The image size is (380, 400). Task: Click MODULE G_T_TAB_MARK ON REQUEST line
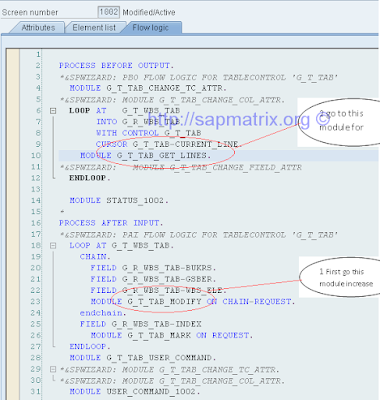(172, 335)
